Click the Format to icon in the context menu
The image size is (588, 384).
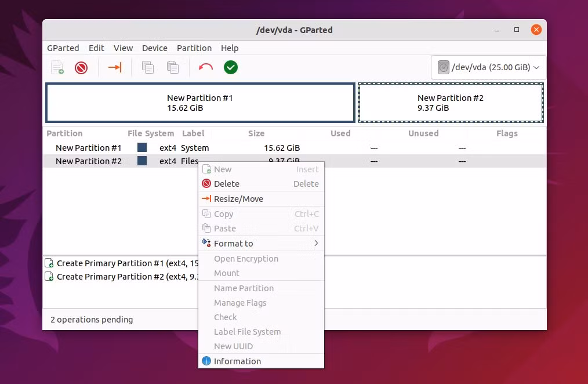[206, 243]
